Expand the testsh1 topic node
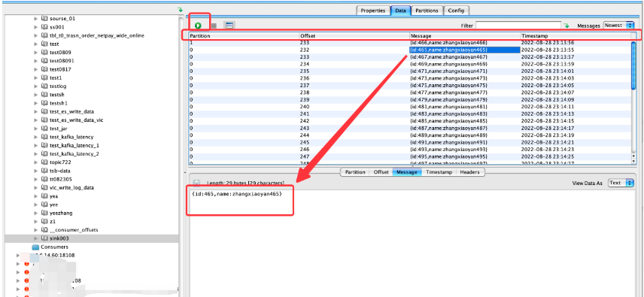644x297 pixels. [x=35, y=103]
